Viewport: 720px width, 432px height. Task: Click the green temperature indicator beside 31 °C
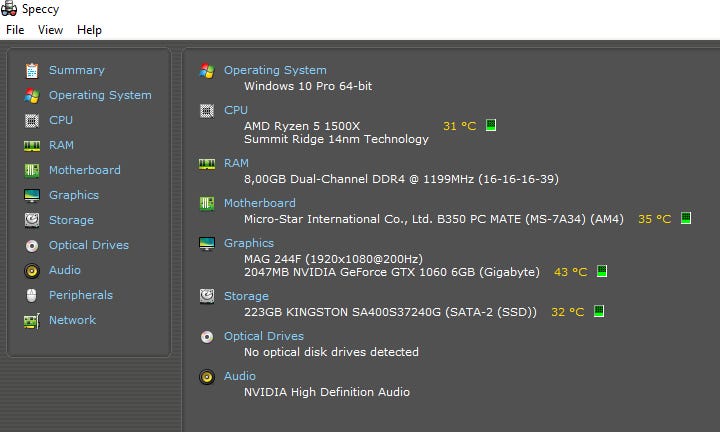pos(491,125)
